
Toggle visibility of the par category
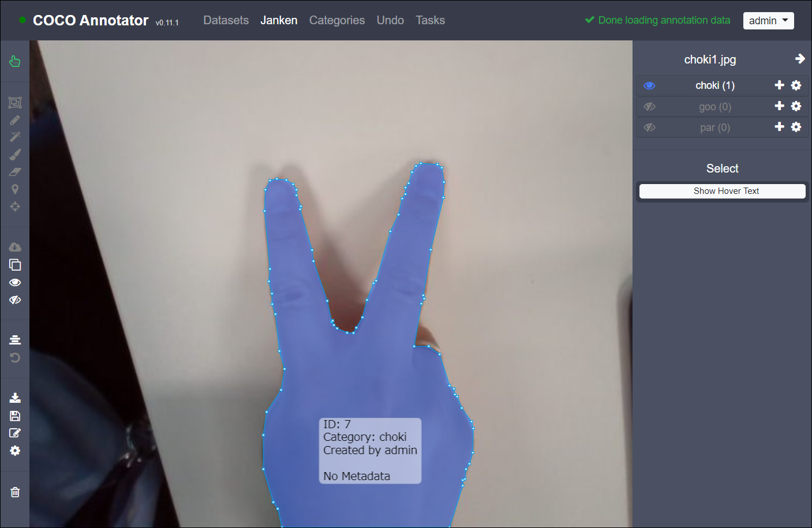coord(649,128)
